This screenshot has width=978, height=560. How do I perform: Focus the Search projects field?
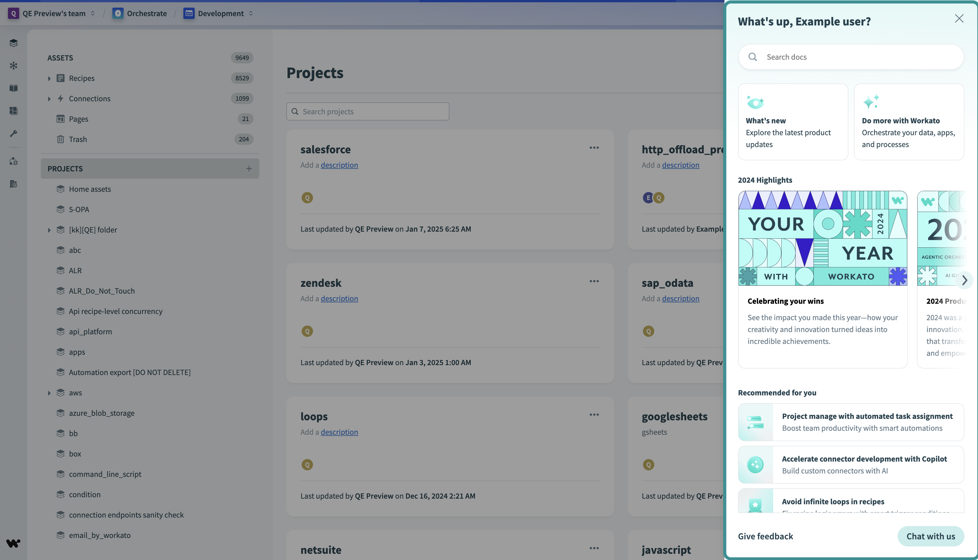click(x=367, y=111)
